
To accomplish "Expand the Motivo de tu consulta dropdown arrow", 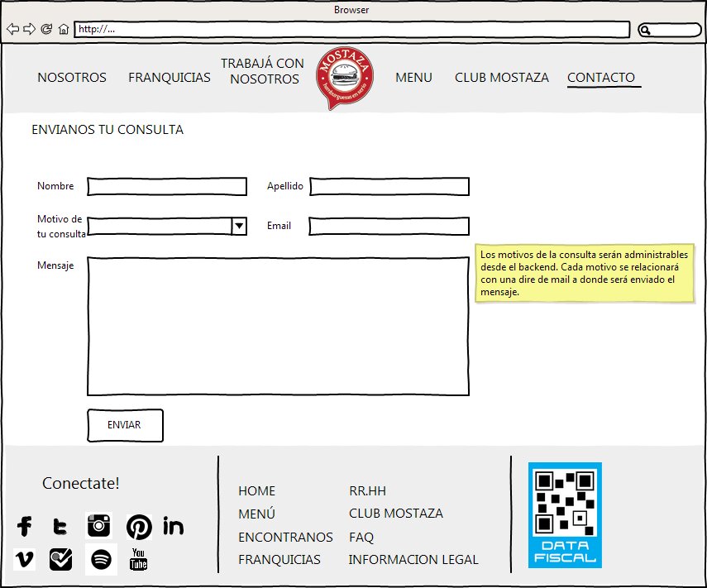I will tap(239, 226).
